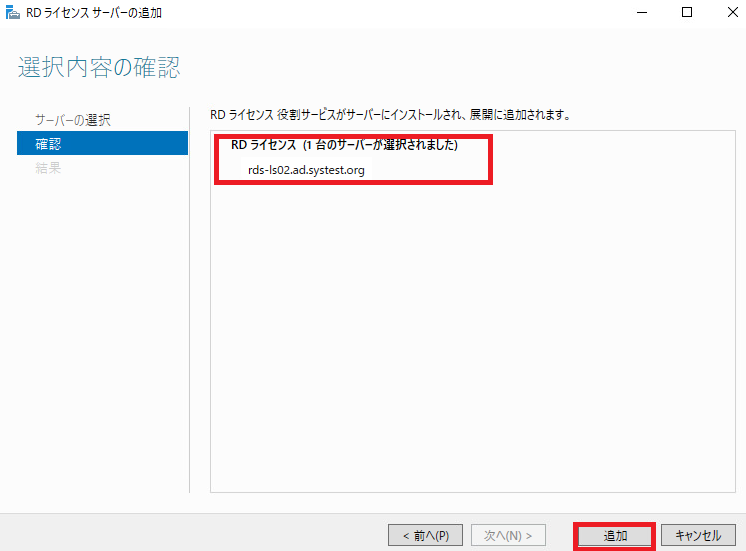746x551 pixels.
Task: Click the 次へ(N) > button
Action: click(508, 536)
